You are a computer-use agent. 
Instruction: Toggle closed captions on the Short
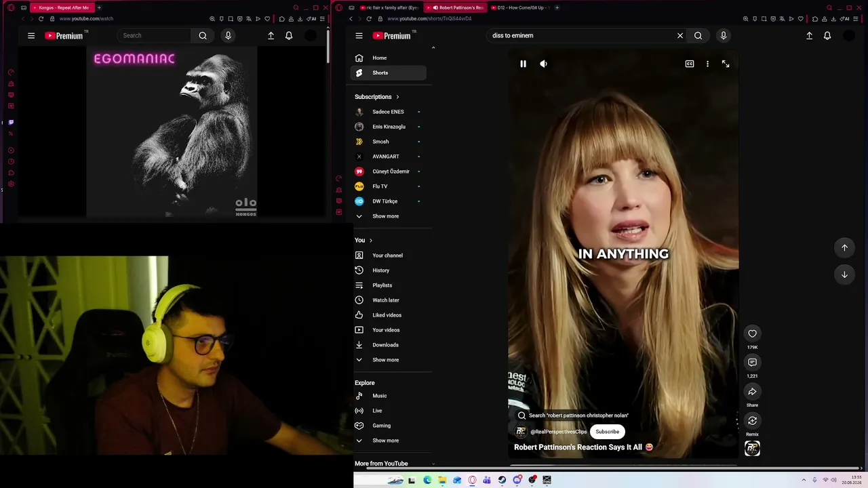pos(689,64)
